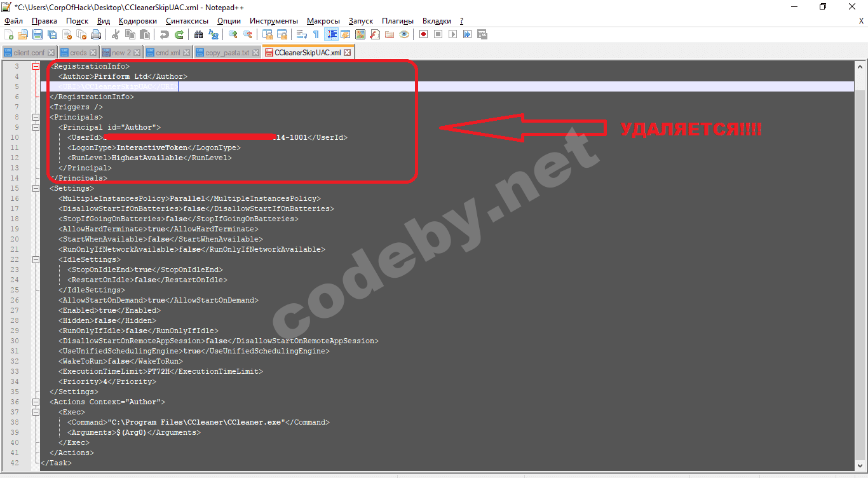The image size is (868, 478).
Task: Click the Zoom in magnifier icon
Action: click(233, 34)
